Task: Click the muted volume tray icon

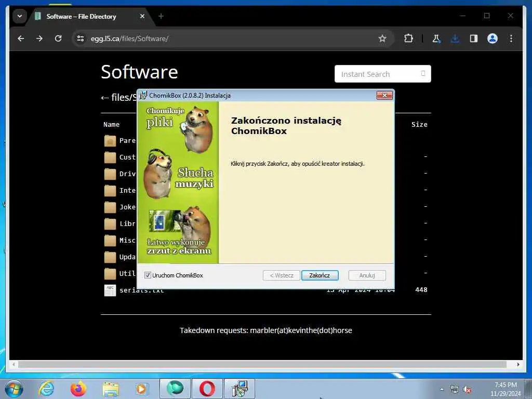Action: [467, 390]
